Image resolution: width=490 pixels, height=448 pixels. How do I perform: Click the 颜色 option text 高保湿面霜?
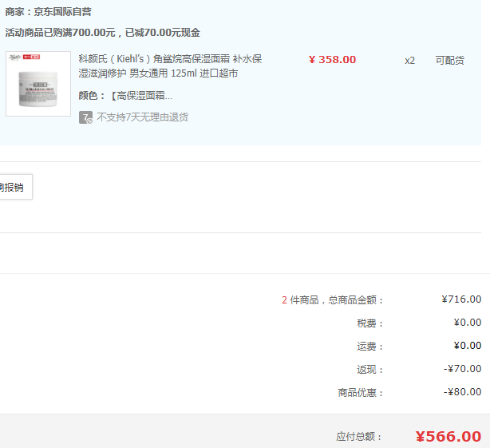coord(141,96)
